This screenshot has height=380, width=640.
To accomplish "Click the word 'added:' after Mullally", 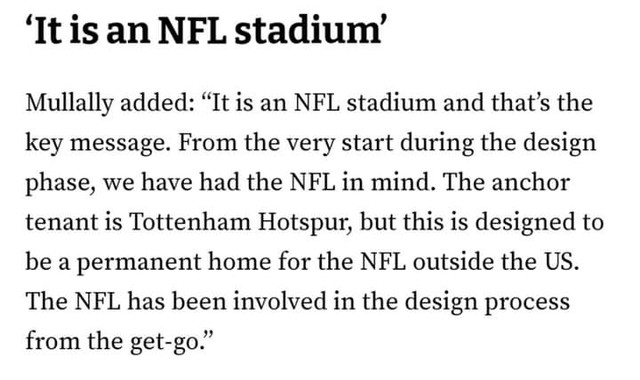I will [158, 102].
